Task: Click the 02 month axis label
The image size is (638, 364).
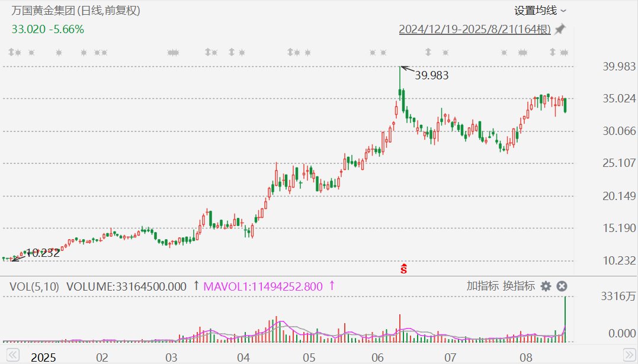Action: tap(102, 357)
